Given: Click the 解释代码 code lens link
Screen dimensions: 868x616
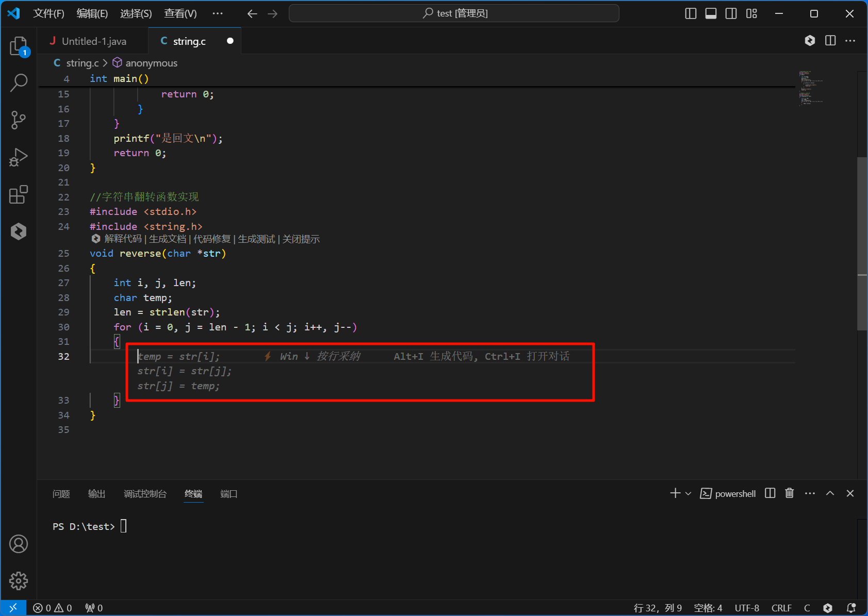Looking at the screenshot, I should point(123,239).
